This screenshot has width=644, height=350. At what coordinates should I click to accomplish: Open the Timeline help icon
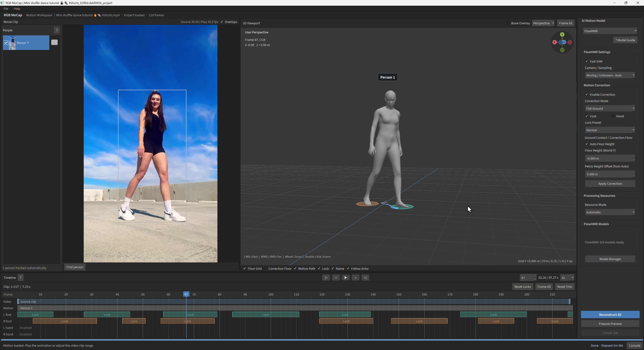coord(21,278)
